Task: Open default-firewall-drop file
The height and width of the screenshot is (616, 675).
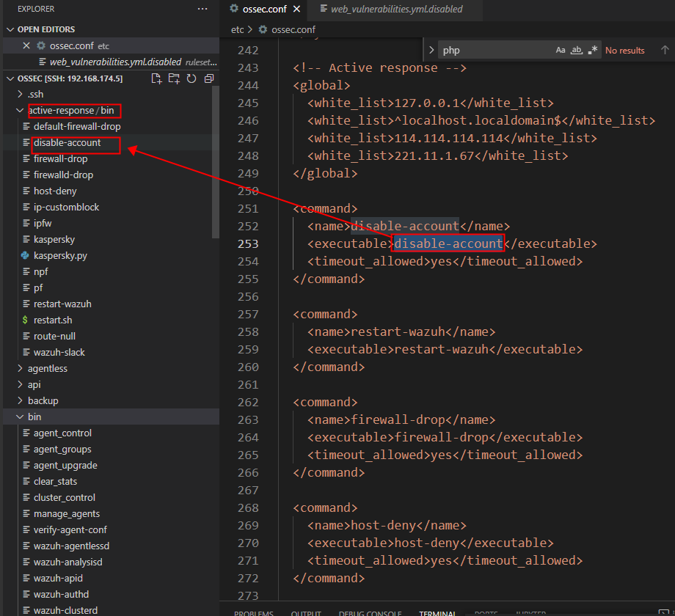Action: tap(111, 126)
